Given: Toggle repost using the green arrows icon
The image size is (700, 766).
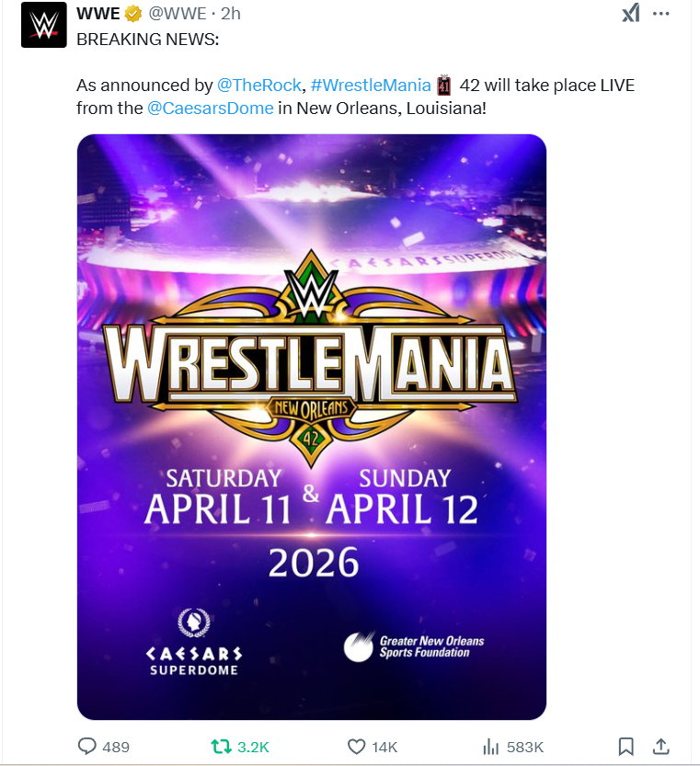Looking at the screenshot, I should coord(222,746).
